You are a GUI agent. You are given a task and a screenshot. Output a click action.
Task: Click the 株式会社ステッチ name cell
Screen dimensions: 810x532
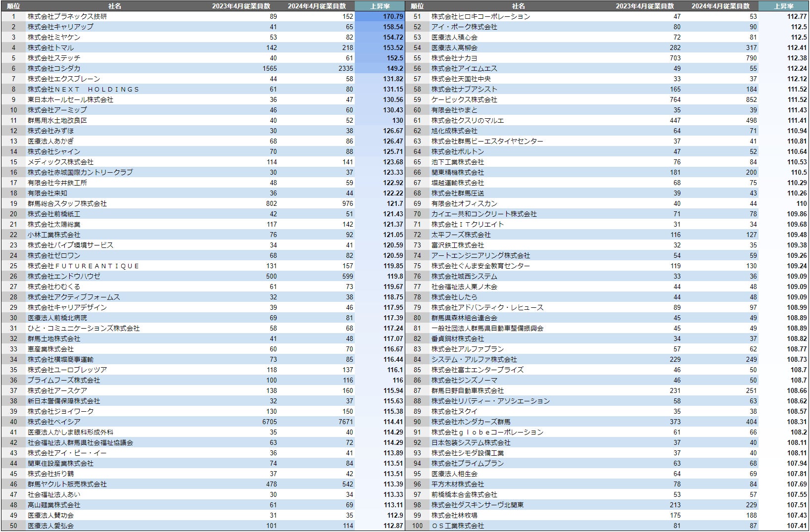point(54,58)
